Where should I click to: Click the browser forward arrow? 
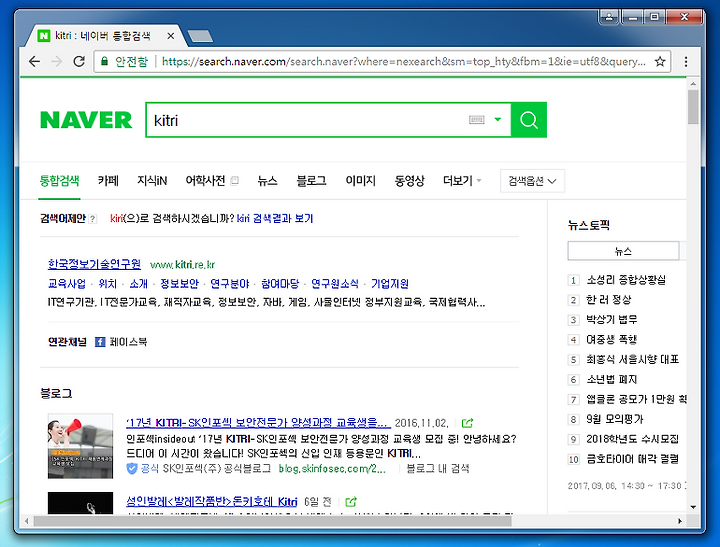pos(56,61)
